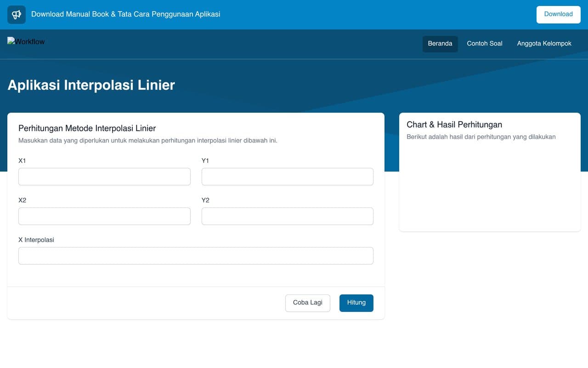Click the Coba Lagi button
Screen dimensions: 588x368
tap(308, 303)
